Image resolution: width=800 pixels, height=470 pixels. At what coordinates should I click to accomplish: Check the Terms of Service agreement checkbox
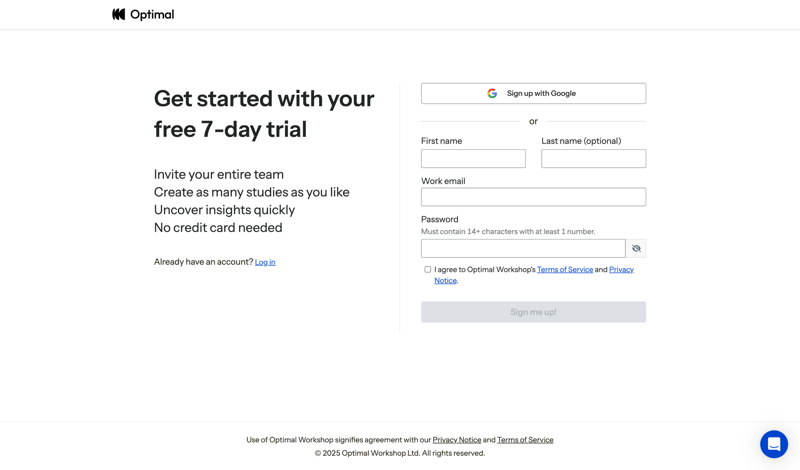pyautogui.click(x=428, y=269)
